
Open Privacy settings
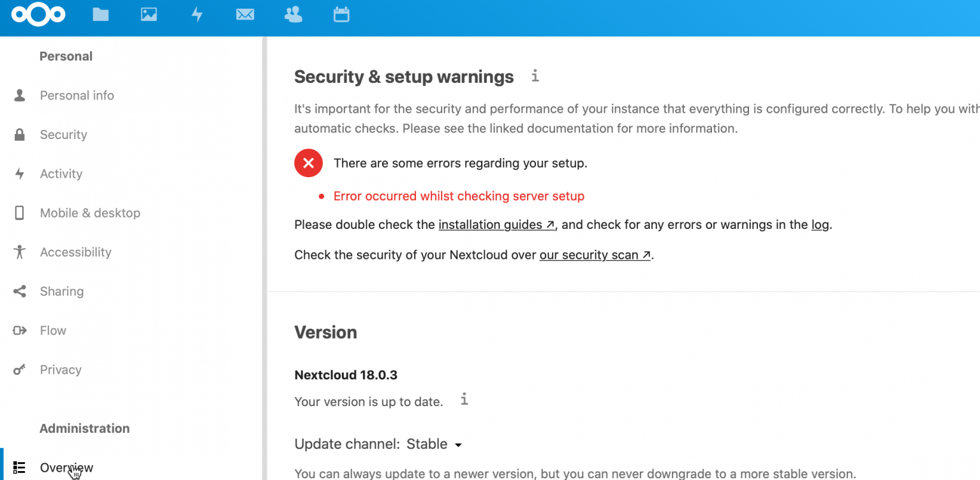point(61,370)
